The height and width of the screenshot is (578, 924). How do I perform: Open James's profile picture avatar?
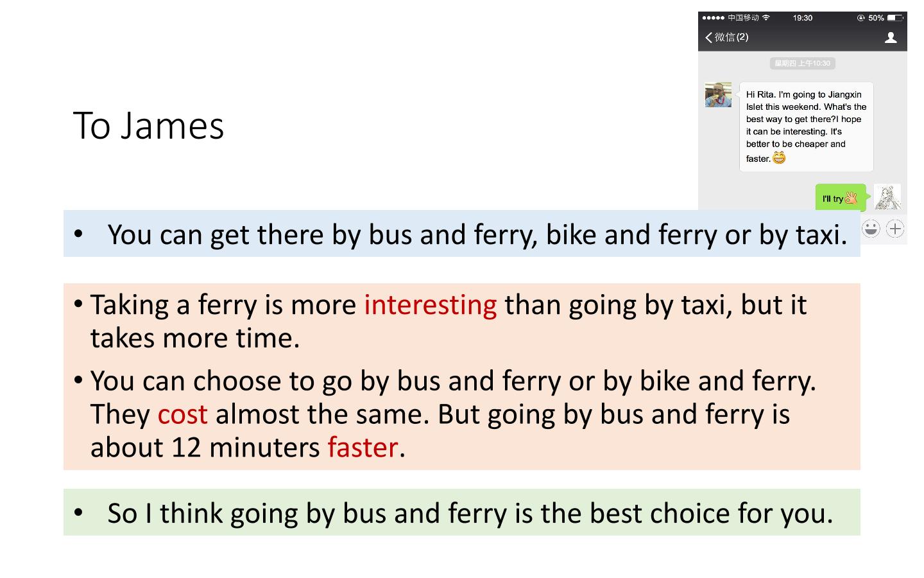coord(718,94)
